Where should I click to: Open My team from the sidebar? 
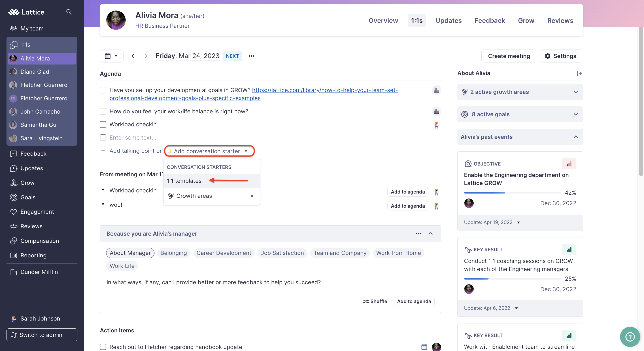[32, 28]
